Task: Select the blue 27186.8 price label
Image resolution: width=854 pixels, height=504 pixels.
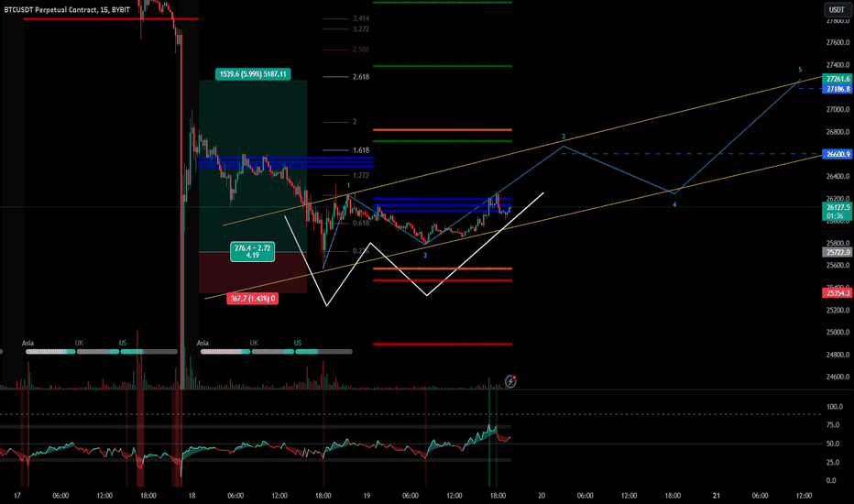Action: [838, 89]
